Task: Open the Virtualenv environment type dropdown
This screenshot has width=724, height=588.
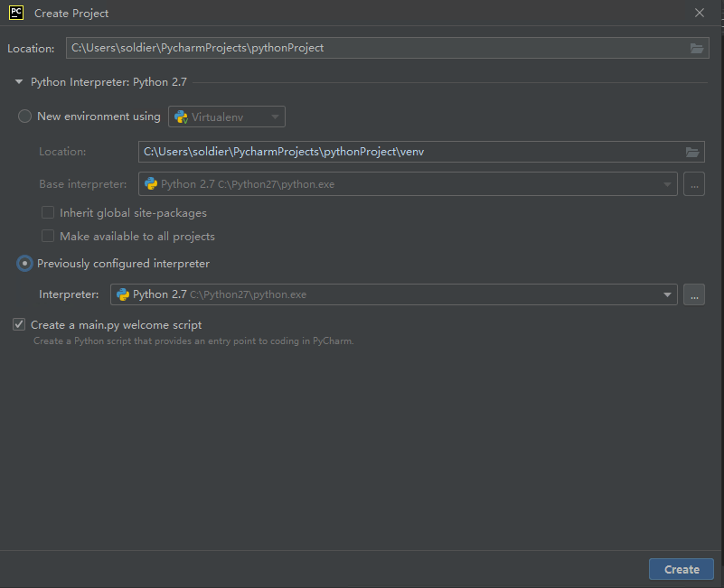Action: tap(227, 117)
